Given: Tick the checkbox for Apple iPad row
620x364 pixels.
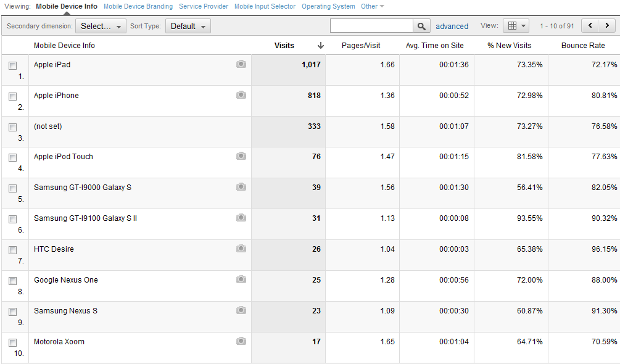Looking at the screenshot, I should pos(12,65).
